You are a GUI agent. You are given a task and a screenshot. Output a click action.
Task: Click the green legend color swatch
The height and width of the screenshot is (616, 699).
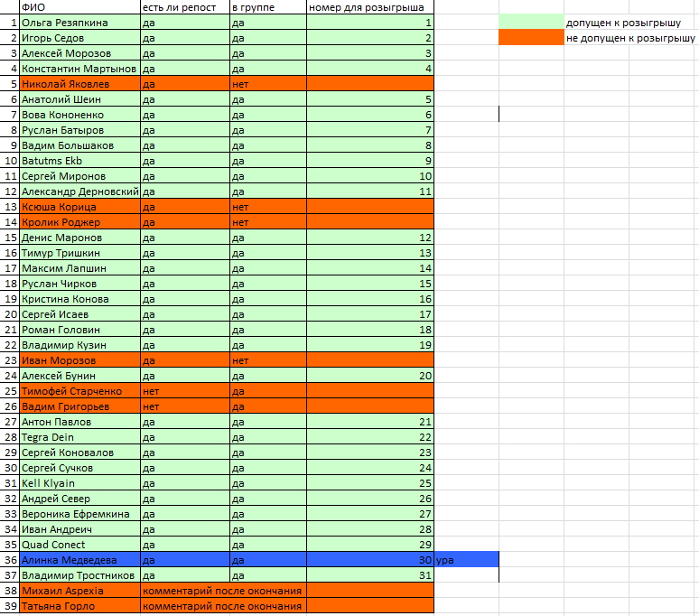click(532, 22)
